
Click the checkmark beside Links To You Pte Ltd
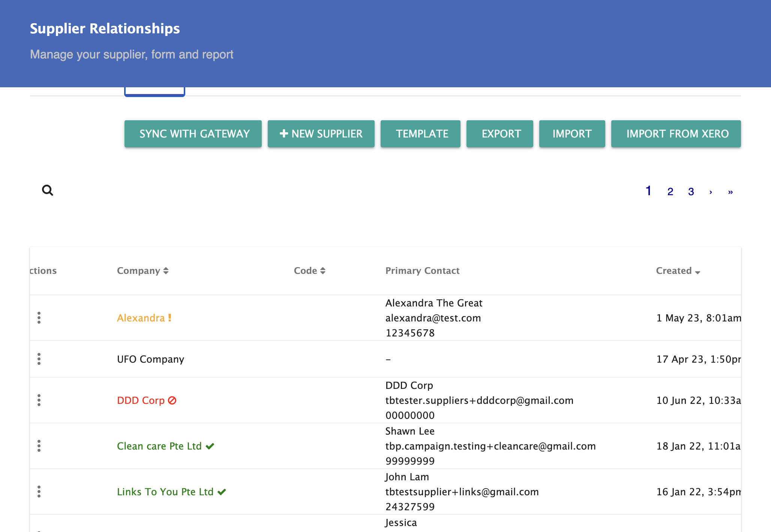point(222,492)
